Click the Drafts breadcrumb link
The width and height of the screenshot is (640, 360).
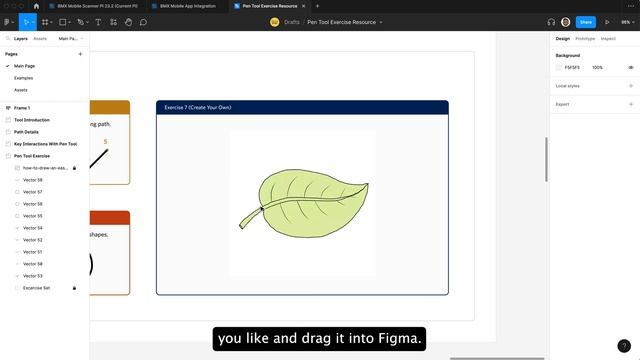pyautogui.click(x=292, y=22)
